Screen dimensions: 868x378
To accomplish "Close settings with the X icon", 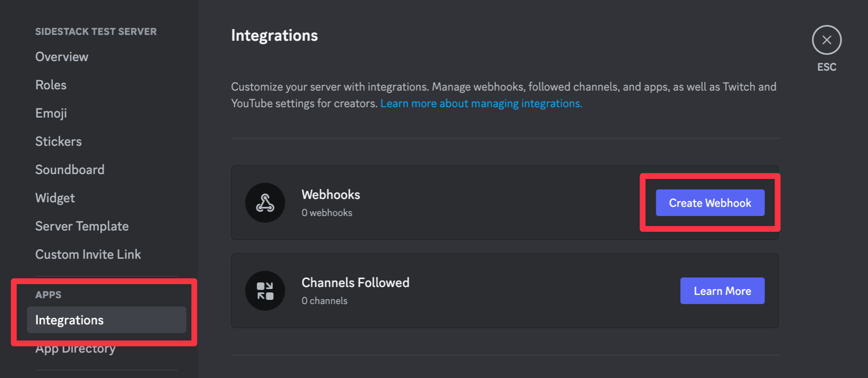I will [826, 40].
